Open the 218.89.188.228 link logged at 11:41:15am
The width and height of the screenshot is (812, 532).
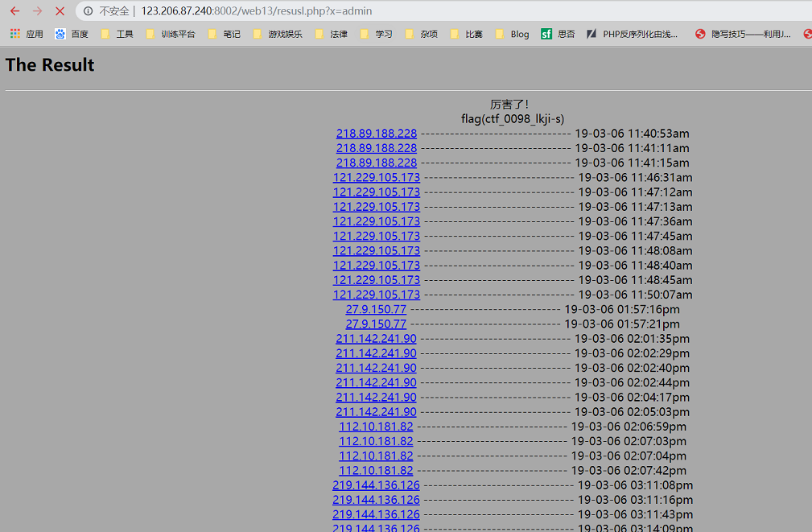(377, 163)
